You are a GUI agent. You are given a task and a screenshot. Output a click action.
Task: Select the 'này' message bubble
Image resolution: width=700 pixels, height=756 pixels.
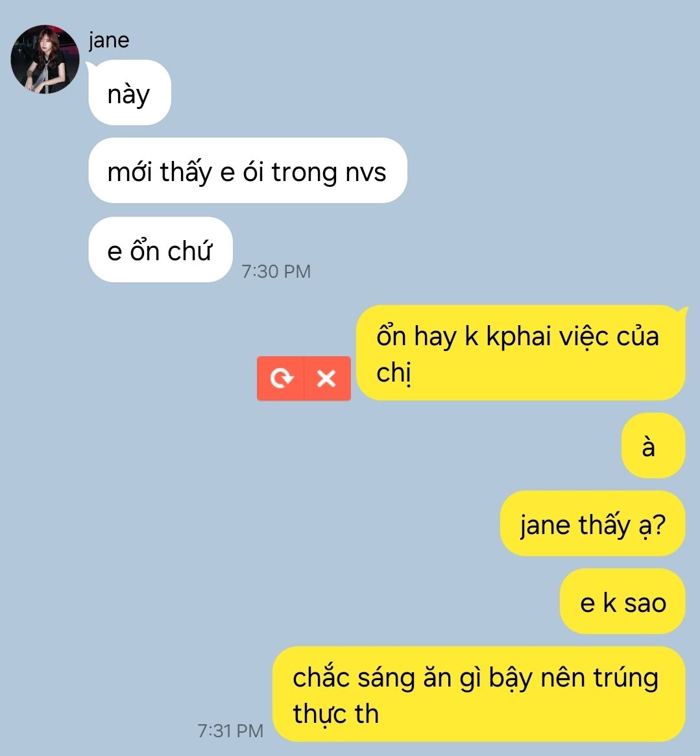point(130,93)
